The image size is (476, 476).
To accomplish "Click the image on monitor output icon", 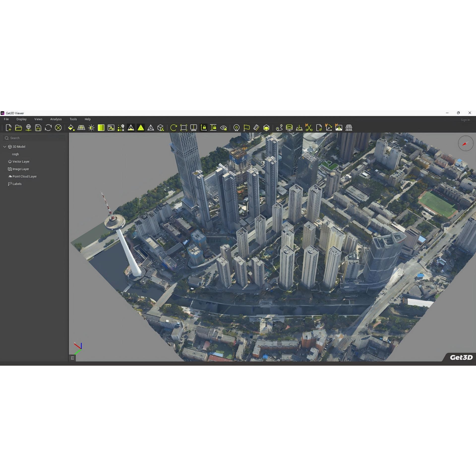I will (x=289, y=128).
